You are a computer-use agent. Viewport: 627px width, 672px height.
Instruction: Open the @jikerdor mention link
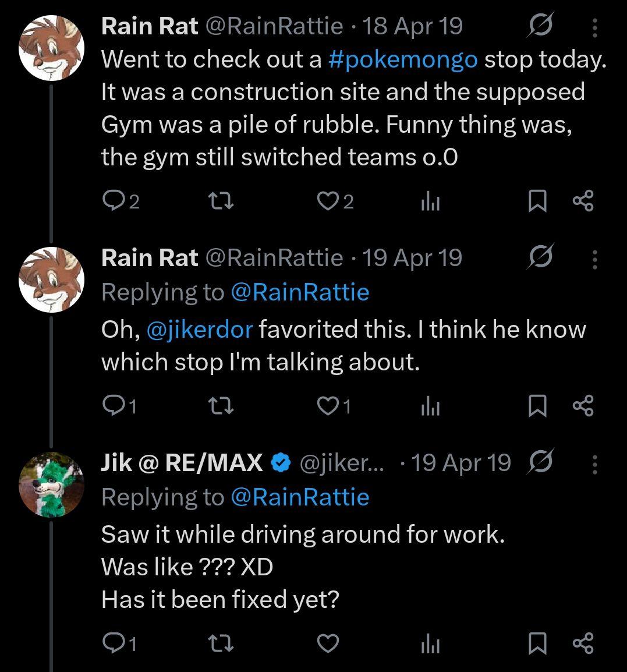200,330
